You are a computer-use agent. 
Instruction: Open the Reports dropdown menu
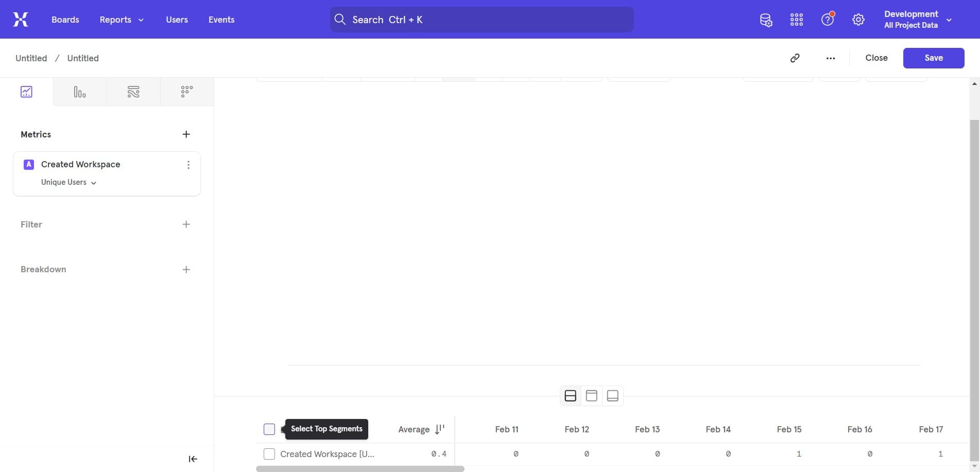121,19
